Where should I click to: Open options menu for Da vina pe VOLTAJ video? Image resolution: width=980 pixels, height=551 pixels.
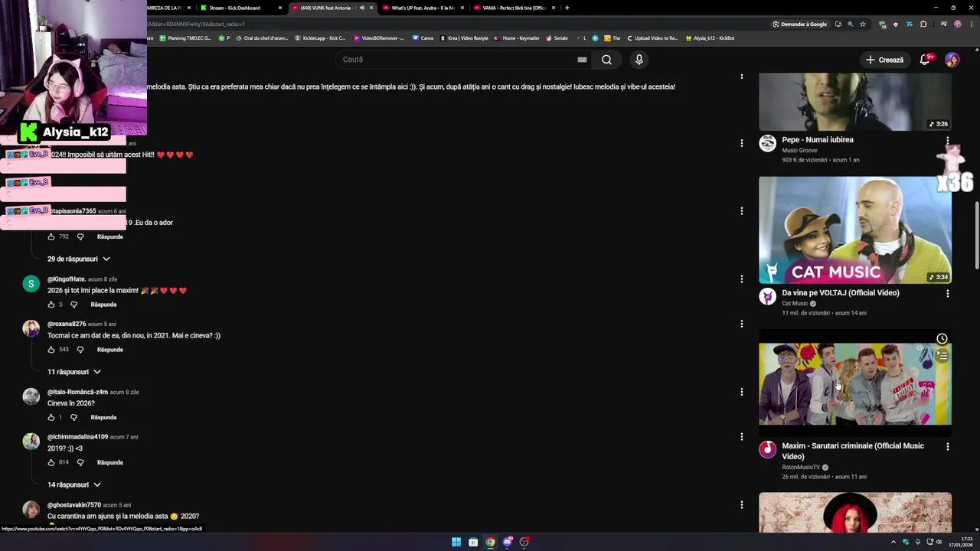pos(948,293)
